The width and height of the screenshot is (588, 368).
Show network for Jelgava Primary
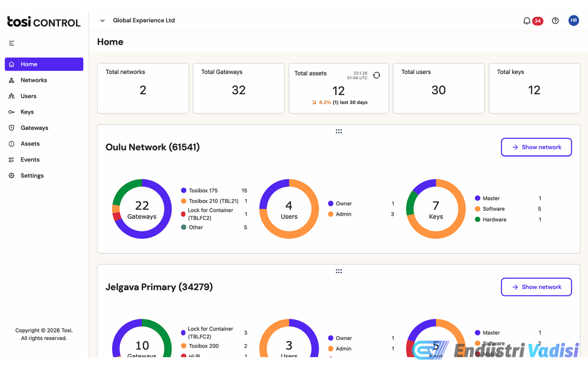536,287
